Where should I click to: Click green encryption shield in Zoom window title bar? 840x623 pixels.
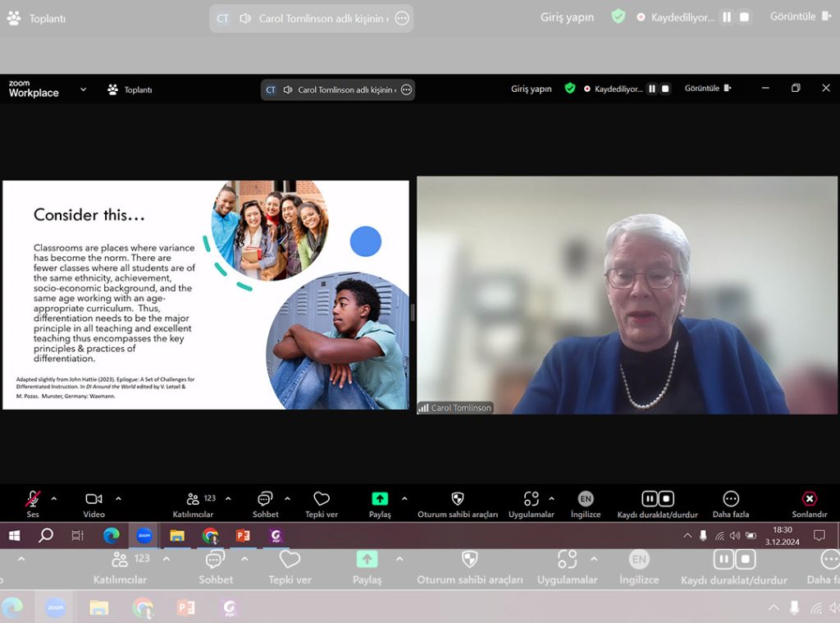[x=570, y=88]
